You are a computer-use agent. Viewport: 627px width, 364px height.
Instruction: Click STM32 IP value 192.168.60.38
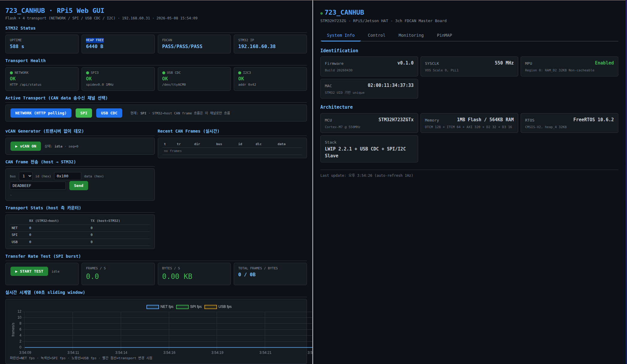pyautogui.click(x=257, y=47)
